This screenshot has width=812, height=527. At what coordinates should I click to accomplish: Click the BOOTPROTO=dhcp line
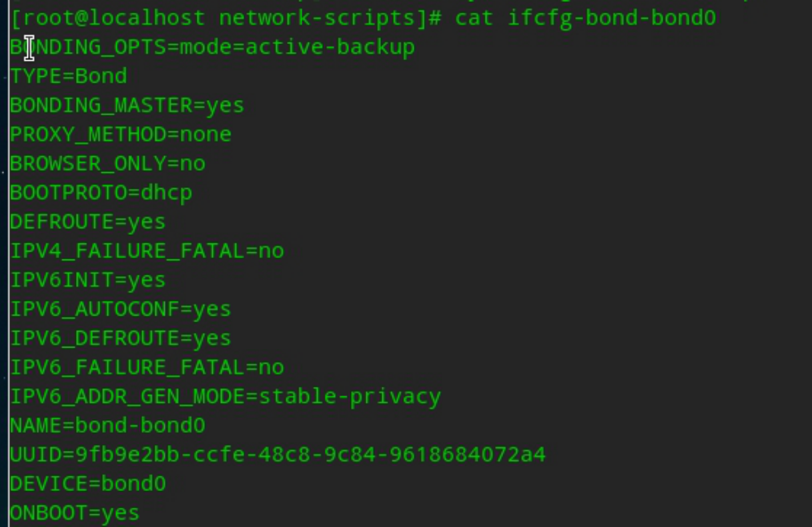point(101,193)
